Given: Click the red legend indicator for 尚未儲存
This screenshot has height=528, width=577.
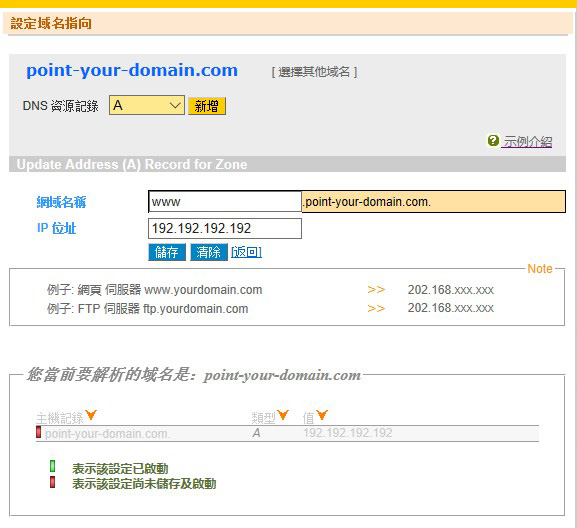Looking at the screenshot, I should (x=53, y=482).
